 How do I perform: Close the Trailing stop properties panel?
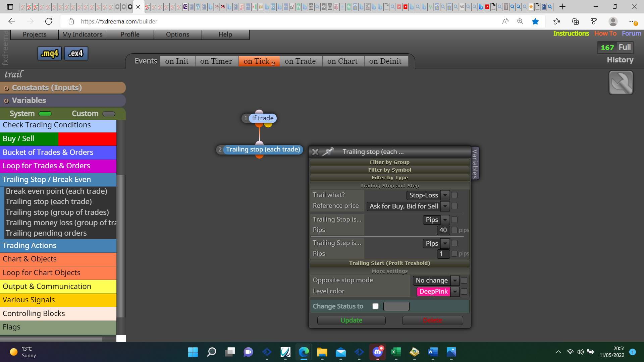tap(315, 152)
